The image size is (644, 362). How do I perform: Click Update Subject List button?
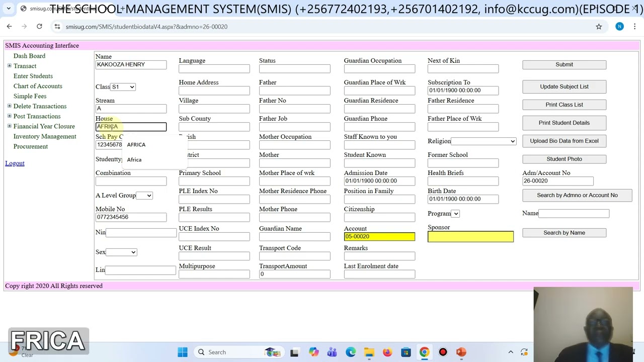click(564, 86)
